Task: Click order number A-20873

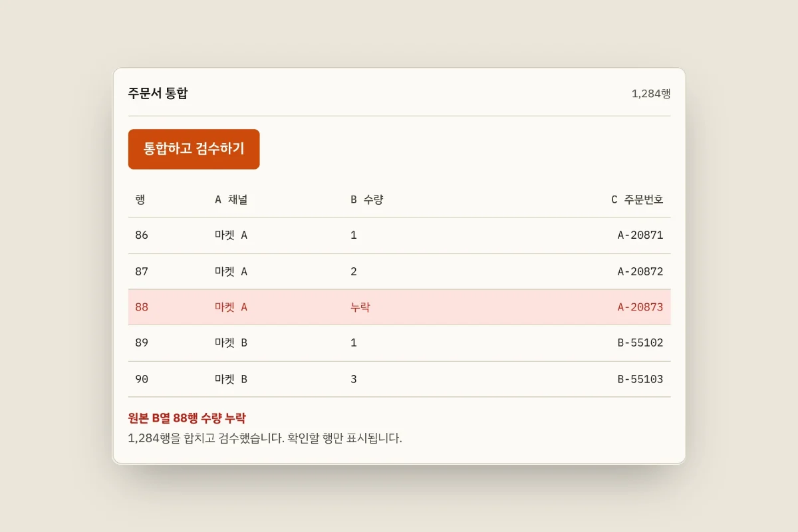Action: click(640, 307)
